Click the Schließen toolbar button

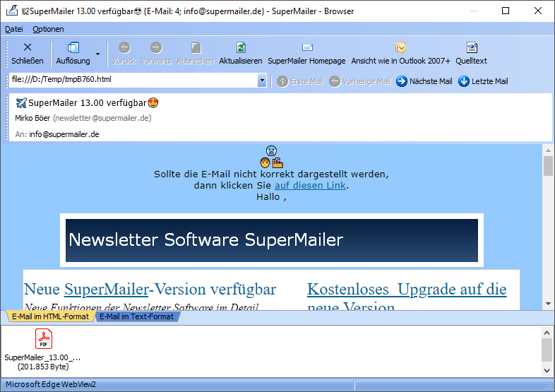pyautogui.click(x=28, y=54)
